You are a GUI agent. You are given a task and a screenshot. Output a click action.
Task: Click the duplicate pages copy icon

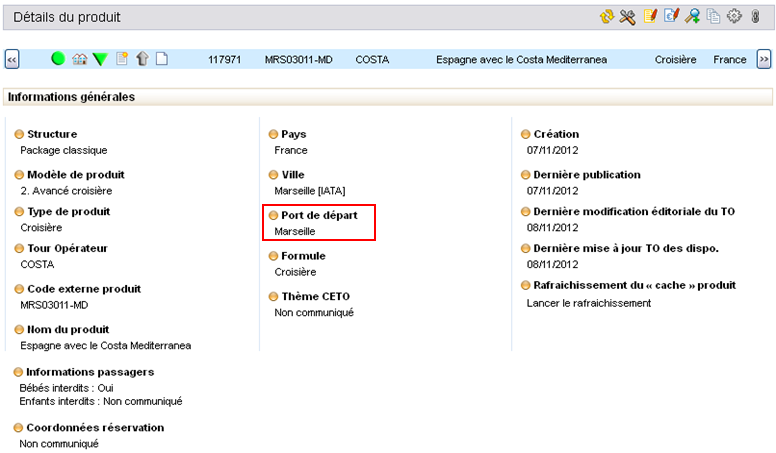click(713, 16)
